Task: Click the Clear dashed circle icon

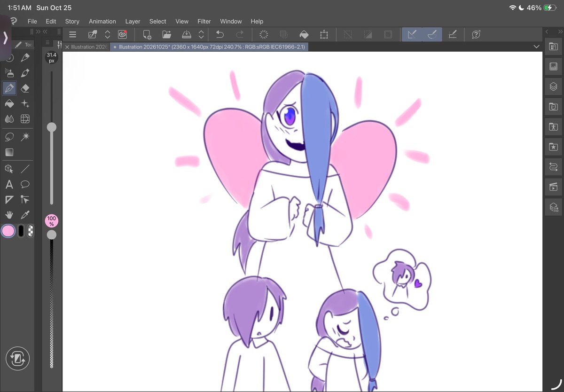Action: coord(264,34)
